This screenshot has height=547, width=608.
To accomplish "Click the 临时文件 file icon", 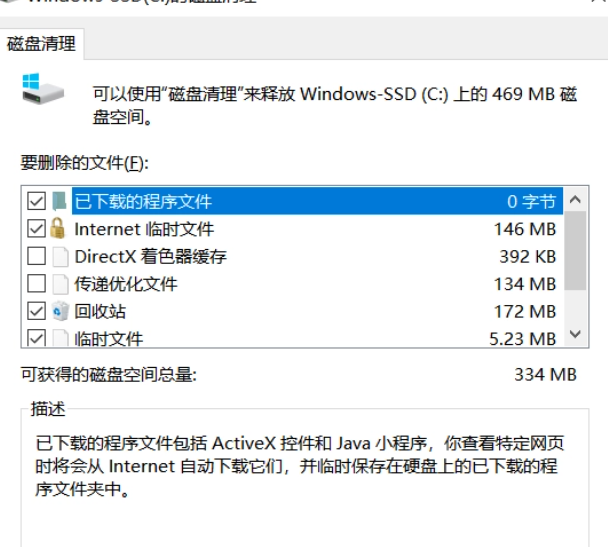I will click(59, 338).
